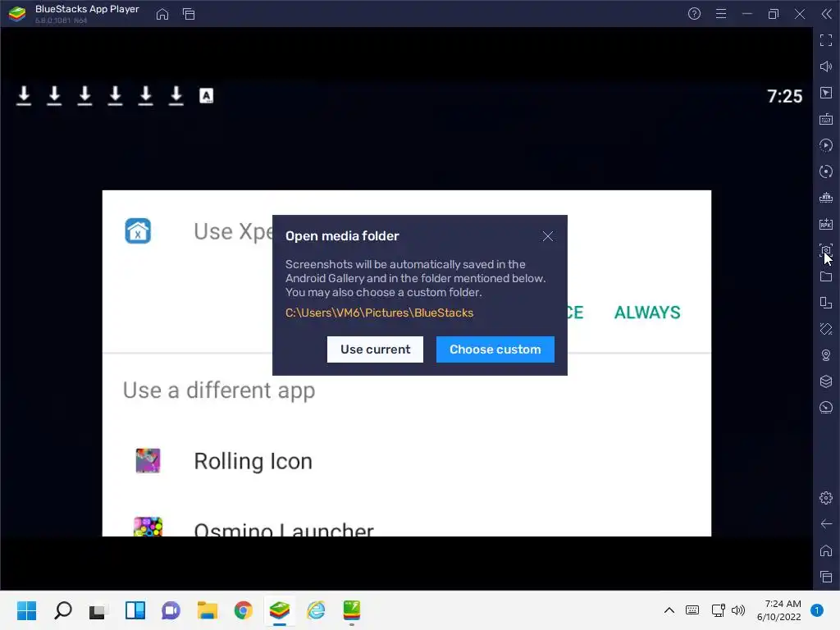Viewport: 840px width, 630px height.
Task: Tap the ALWAYS option
Action: click(647, 313)
